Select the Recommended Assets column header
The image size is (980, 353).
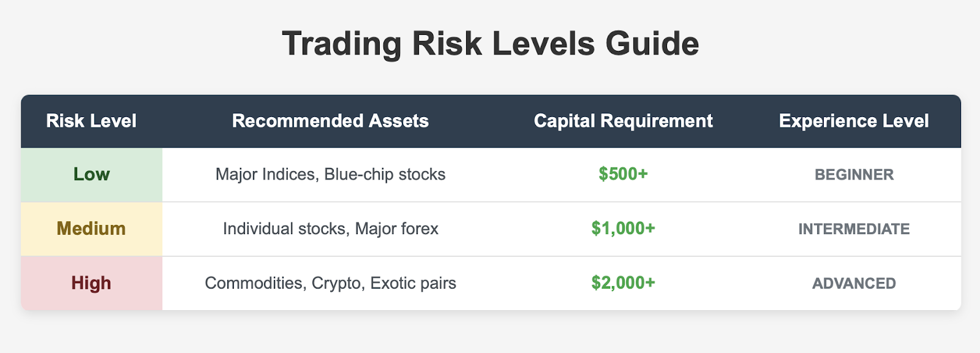pyautogui.click(x=330, y=121)
